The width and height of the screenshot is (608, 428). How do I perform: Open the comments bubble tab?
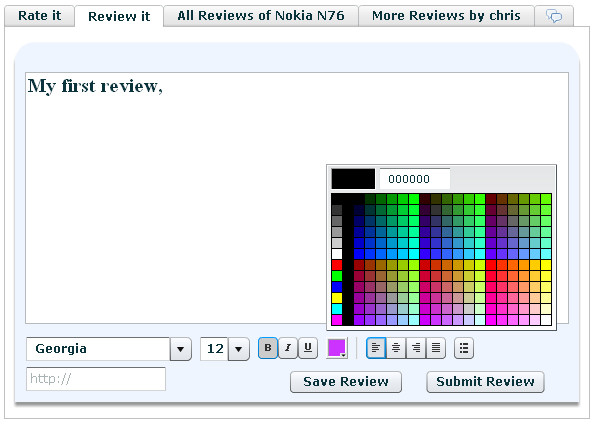tap(553, 16)
